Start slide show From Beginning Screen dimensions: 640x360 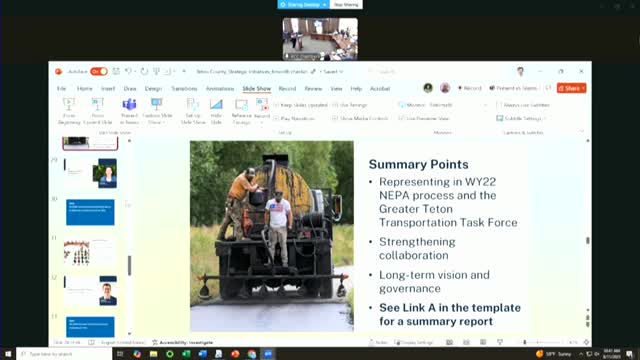coord(69,111)
